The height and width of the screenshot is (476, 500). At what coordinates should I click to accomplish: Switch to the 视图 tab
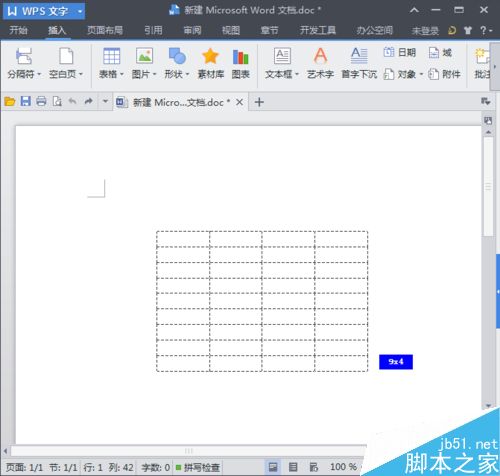pos(231,31)
